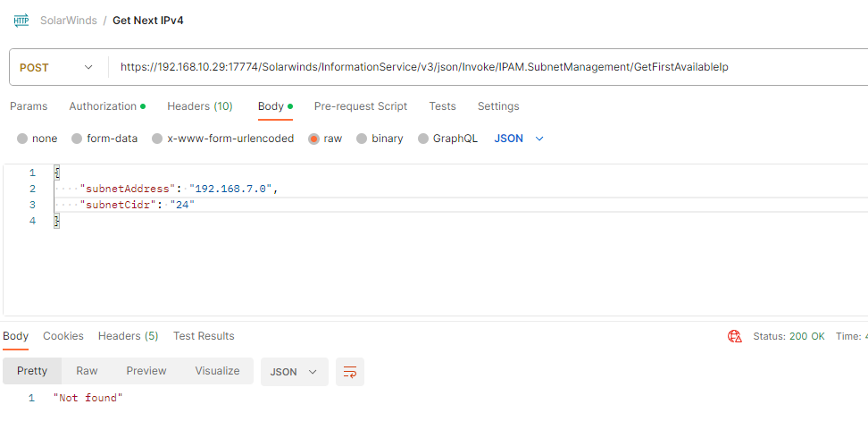This screenshot has width=868, height=438.
Task: Open the response Cookies tab
Action: coord(63,336)
